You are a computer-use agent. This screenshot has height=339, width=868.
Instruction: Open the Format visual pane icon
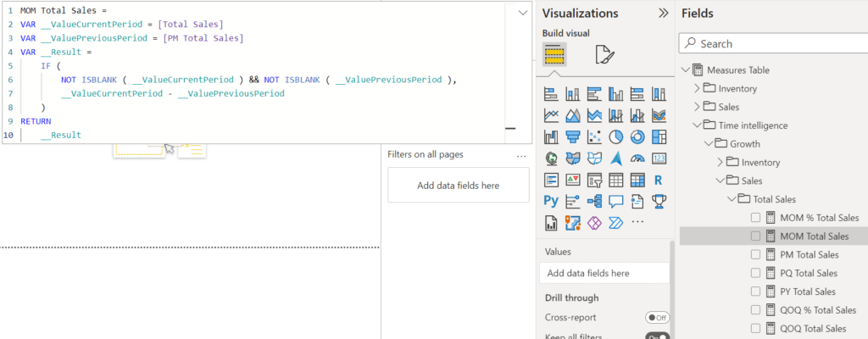[604, 55]
